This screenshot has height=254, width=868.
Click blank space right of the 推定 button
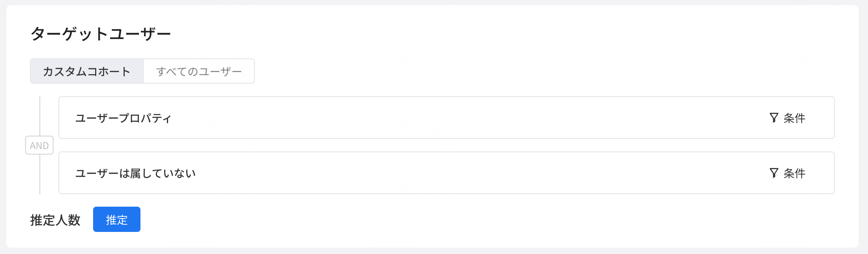click(473, 219)
